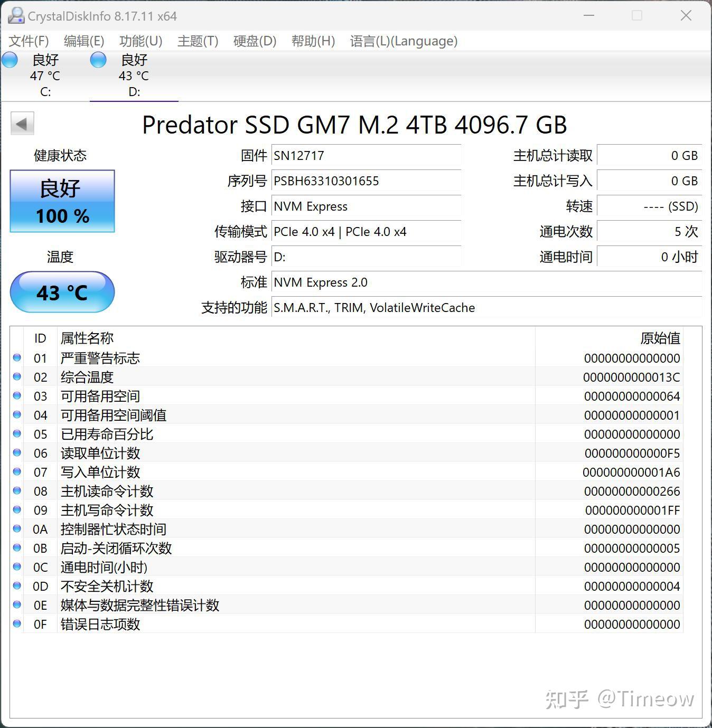Open the 语言(L) language menu
The height and width of the screenshot is (728, 712).
coord(404,41)
